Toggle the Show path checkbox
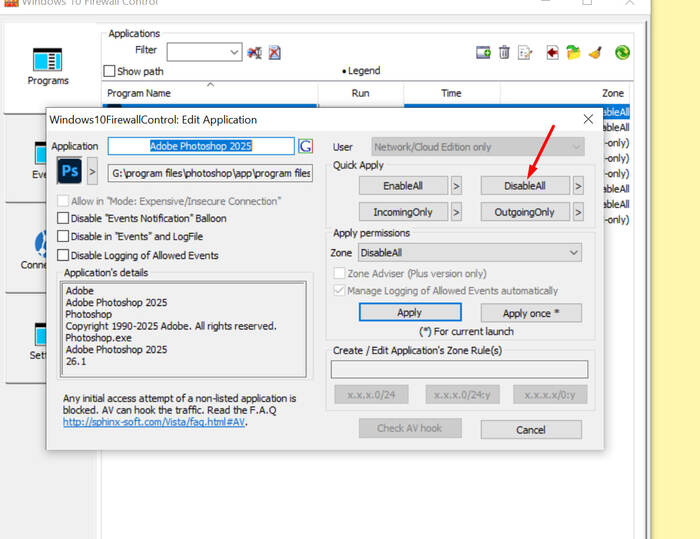Image resolution: width=700 pixels, height=539 pixels. [110, 71]
